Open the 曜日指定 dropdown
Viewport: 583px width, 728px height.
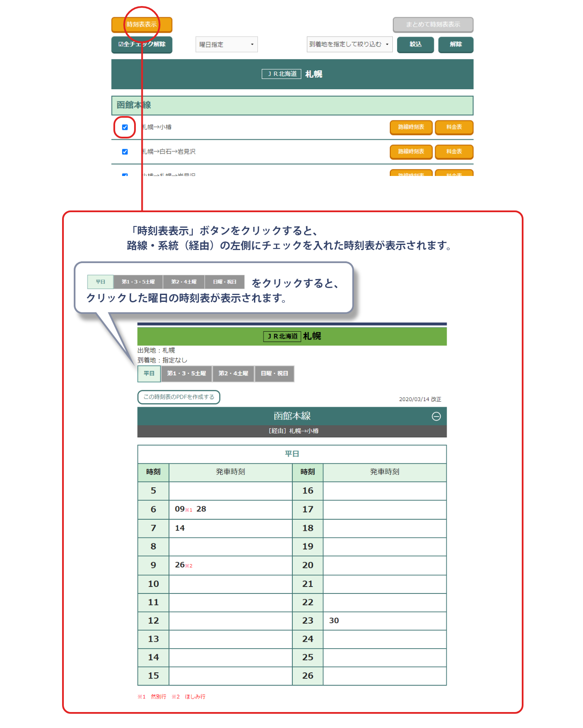point(226,44)
